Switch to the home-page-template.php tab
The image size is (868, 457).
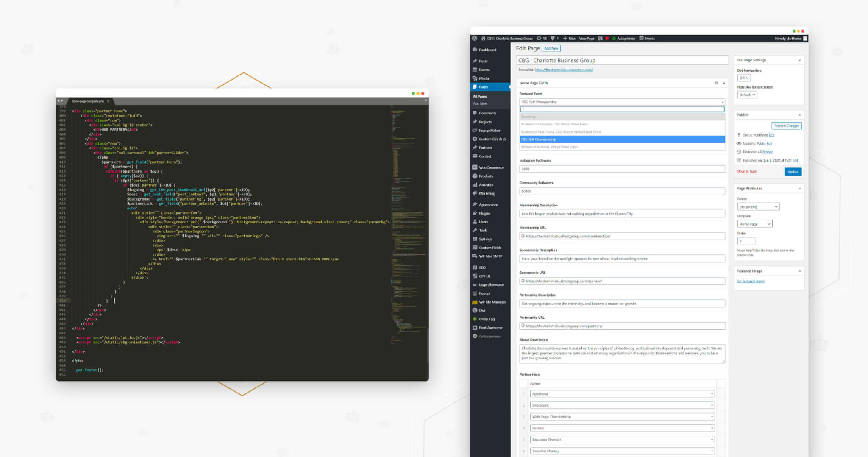coord(88,101)
